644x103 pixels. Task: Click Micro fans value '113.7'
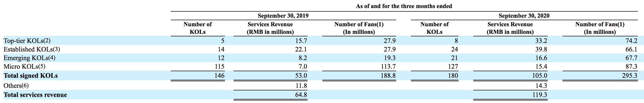tap(388, 66)
